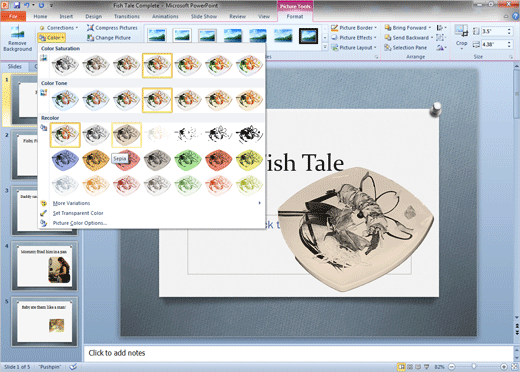This screenshot has width=520, height=372.
Task: Select the Sepia recolor swatch
Action: (126, 135)
